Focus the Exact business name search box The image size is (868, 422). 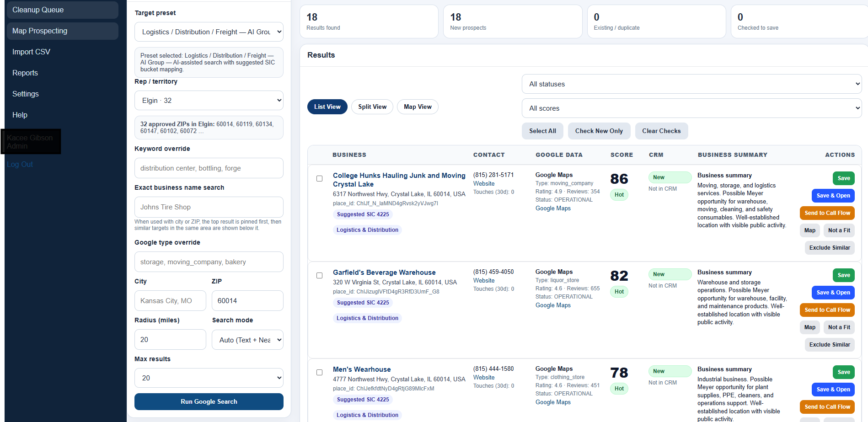click(209, 207)
